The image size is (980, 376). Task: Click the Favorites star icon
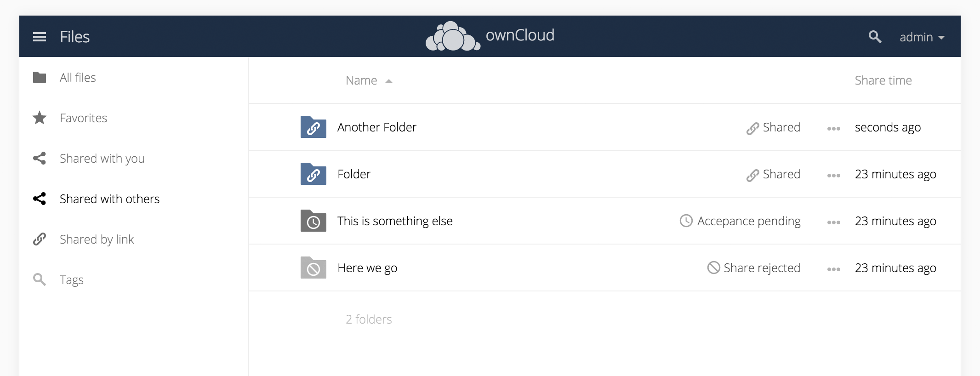[x=40, y=118]
